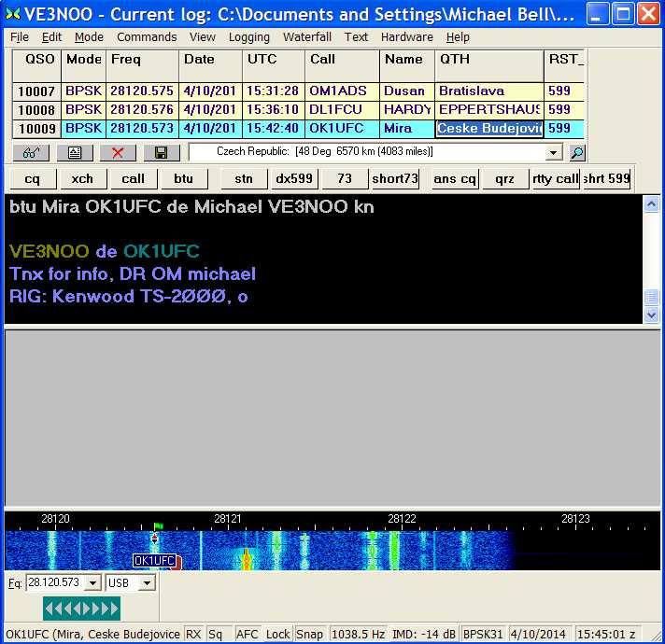Toggle squelch Sq in the status bar

pyautogui.click(x=216, y=635)
